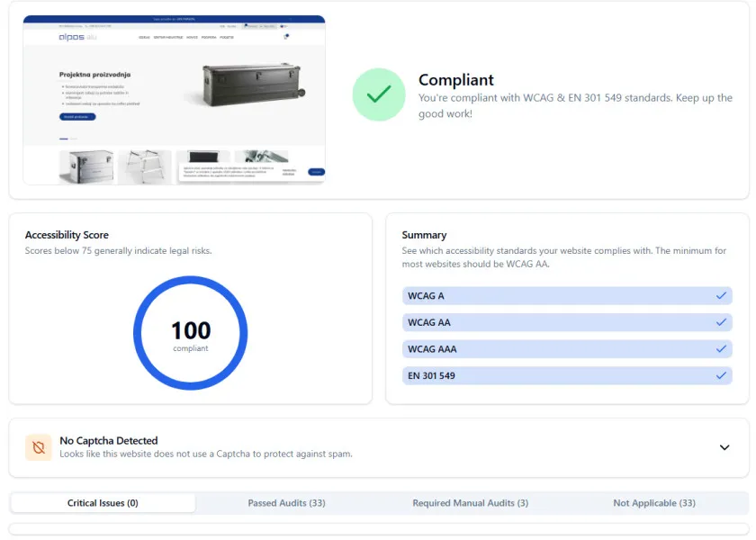Click the checkmark on the WCAG A row
Image resolution: width=756 pixels, height=540 pixels.
point(721,296)
